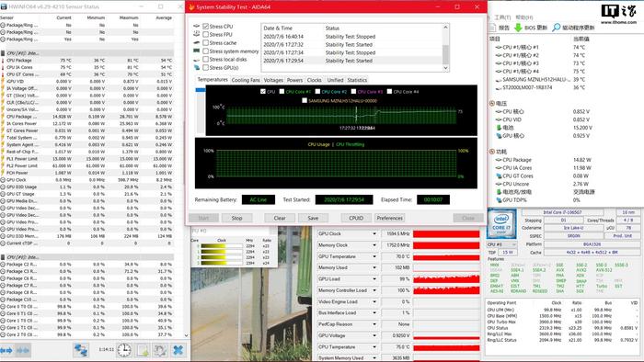
Task: Click the green BIOS update arrow icon
Action: [x=518, y=28]
